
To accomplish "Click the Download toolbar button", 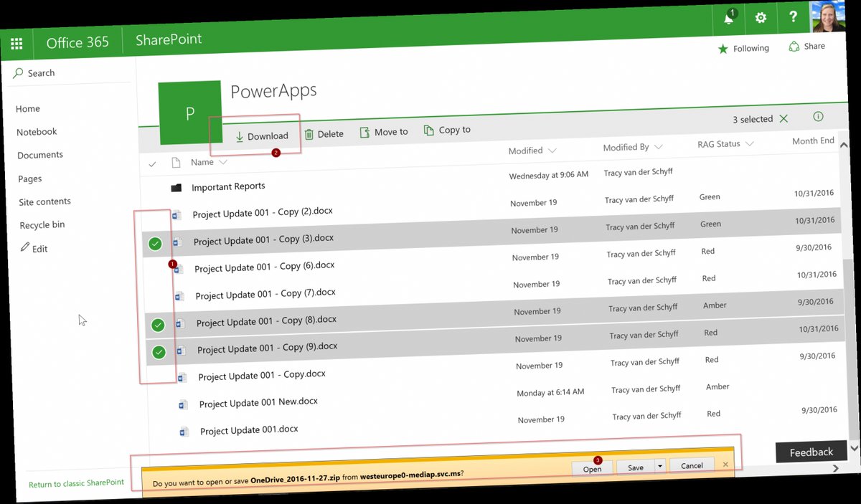I will click(261, 136).
